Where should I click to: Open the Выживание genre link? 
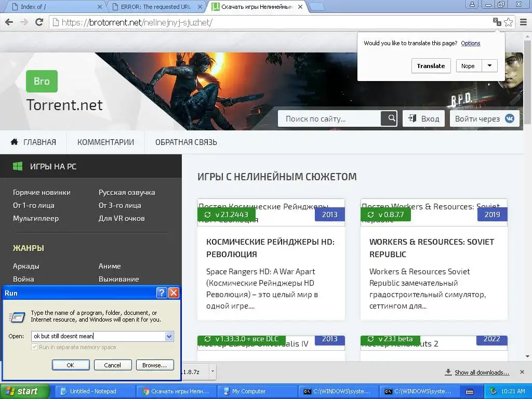[119, 279]
